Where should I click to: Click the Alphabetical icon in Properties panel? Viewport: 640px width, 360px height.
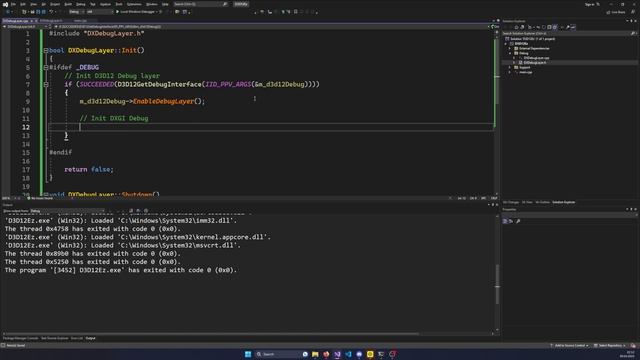pos(511,221)
